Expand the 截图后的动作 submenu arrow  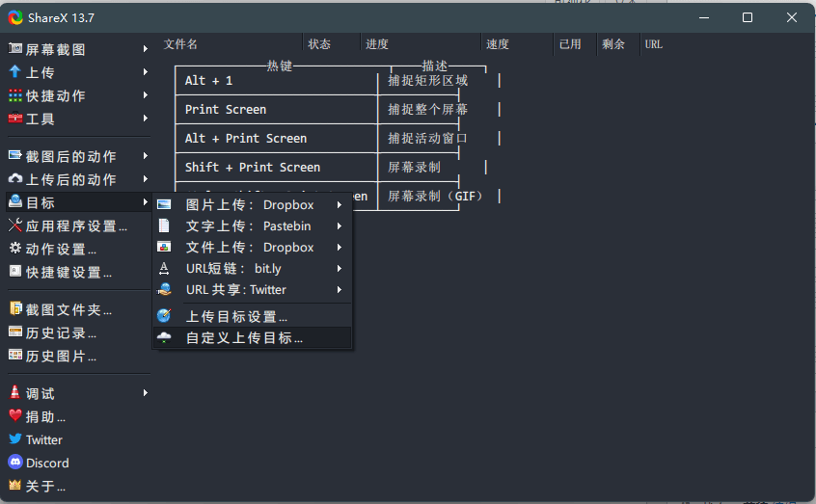[x=146, y=155]
